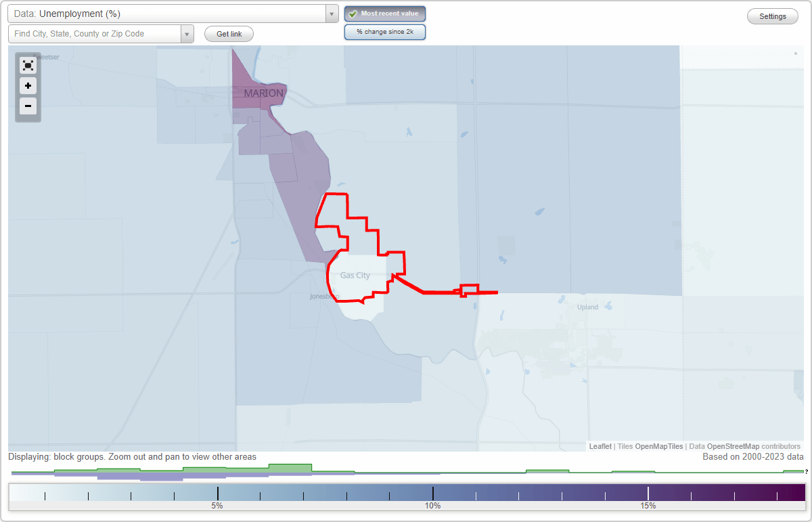Image resolution: width=812 pixels, height=522 pixels.
Task: Toggle fullscreen map view icon
Action: point(28,66)
